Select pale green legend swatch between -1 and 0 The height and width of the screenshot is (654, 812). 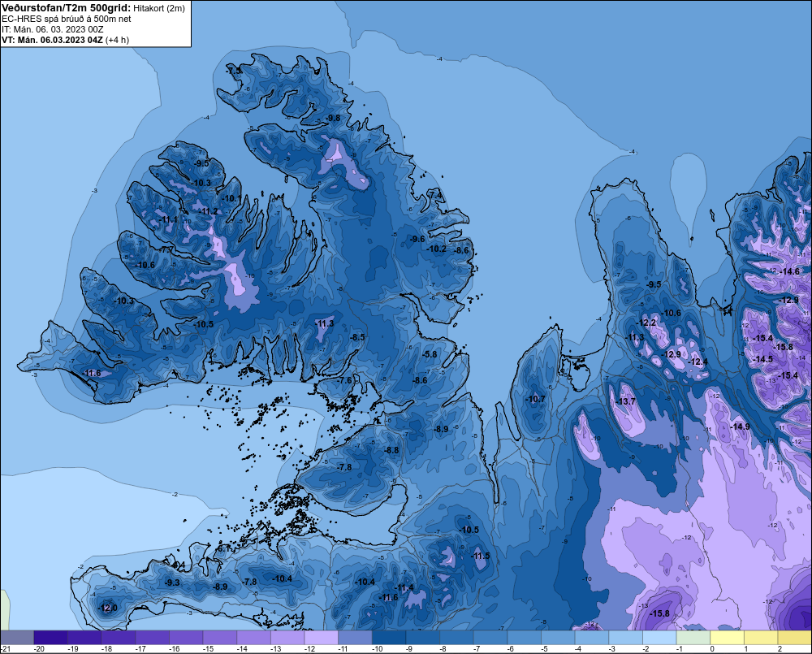pos(693,637)
